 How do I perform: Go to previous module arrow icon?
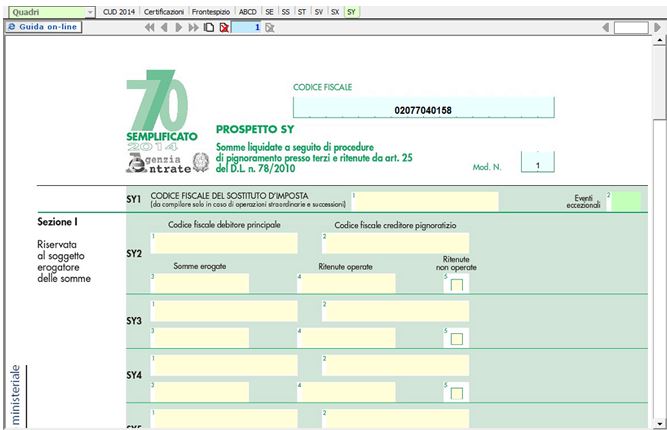164,28
